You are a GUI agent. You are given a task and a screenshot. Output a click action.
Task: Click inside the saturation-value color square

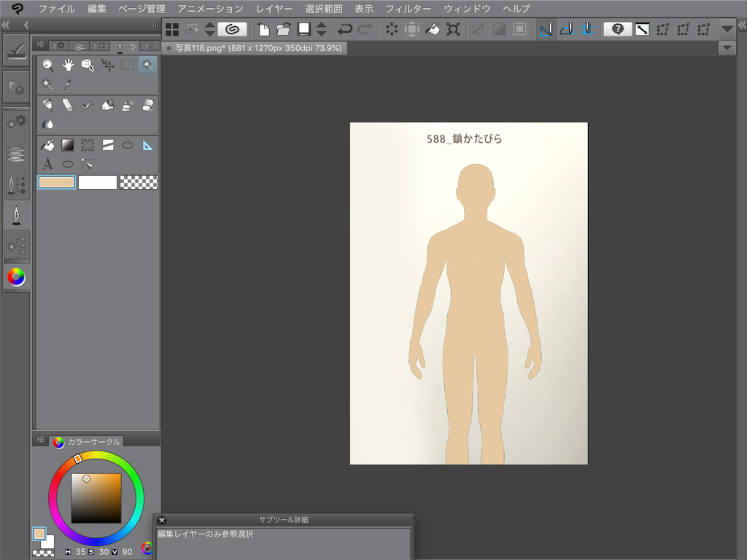[x=96, y=498]
